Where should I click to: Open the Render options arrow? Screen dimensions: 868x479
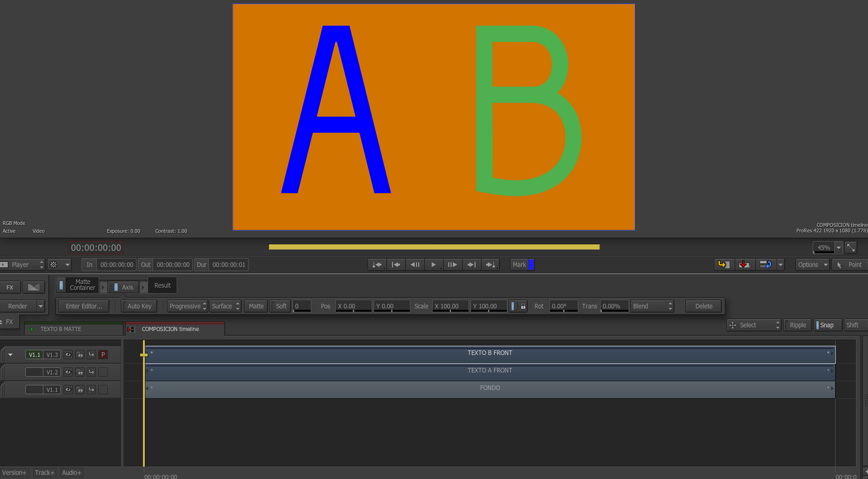(41, 306)
